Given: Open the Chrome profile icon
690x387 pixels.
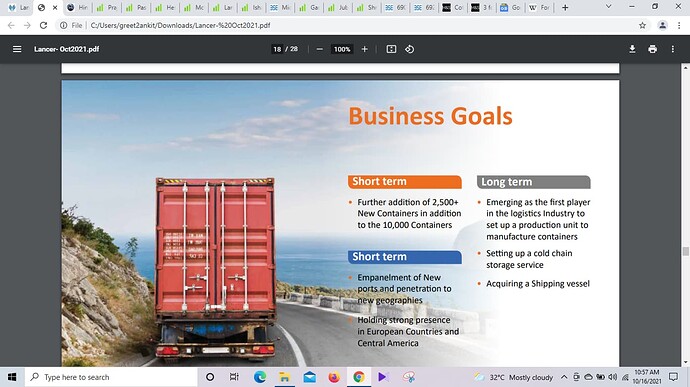Looking at the screenshot, I should [662, 26].
